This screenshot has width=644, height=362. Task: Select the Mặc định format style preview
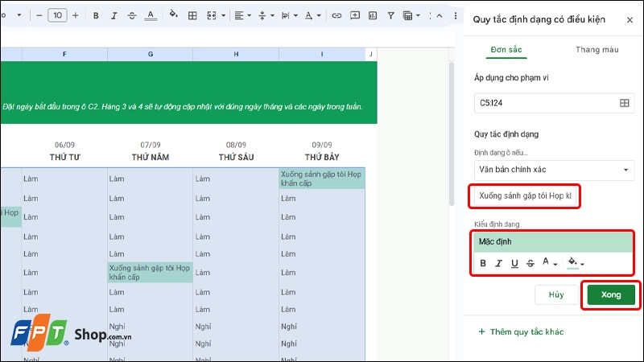coord(553,242)
